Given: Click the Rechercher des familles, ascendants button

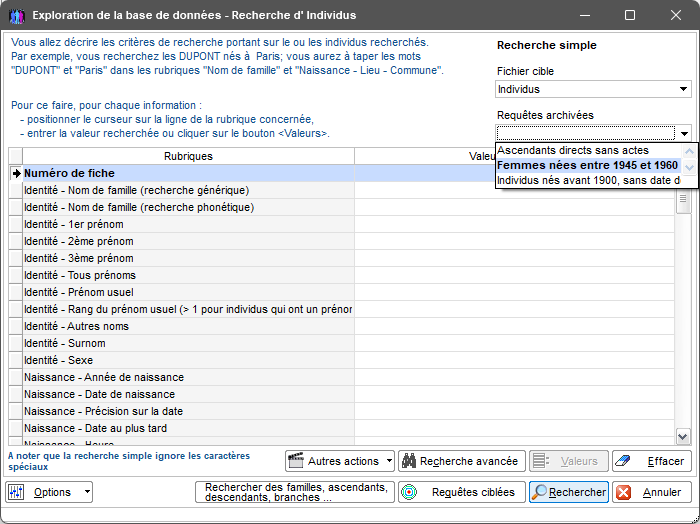Looking at the screenshot, I should (x=295, y=492).
